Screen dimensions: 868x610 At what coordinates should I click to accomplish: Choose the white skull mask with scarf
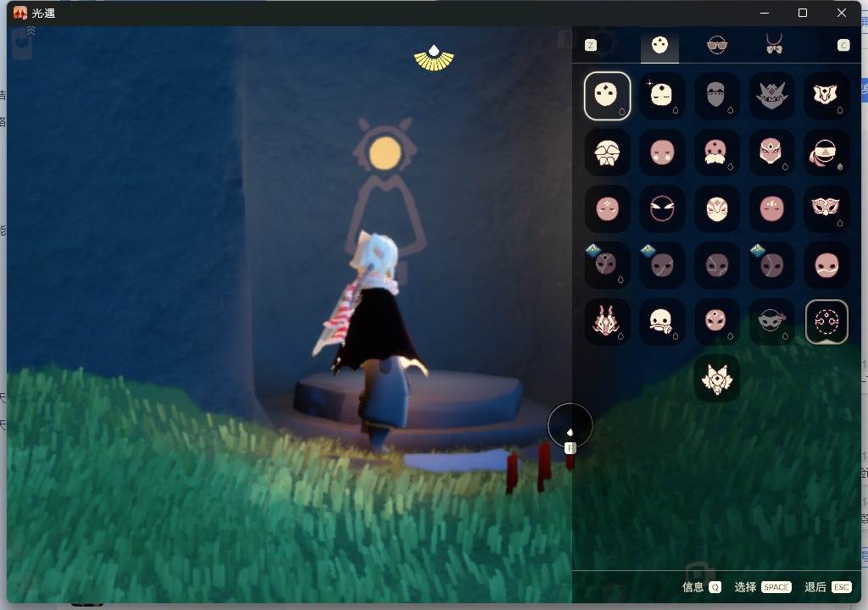[662, 322]
